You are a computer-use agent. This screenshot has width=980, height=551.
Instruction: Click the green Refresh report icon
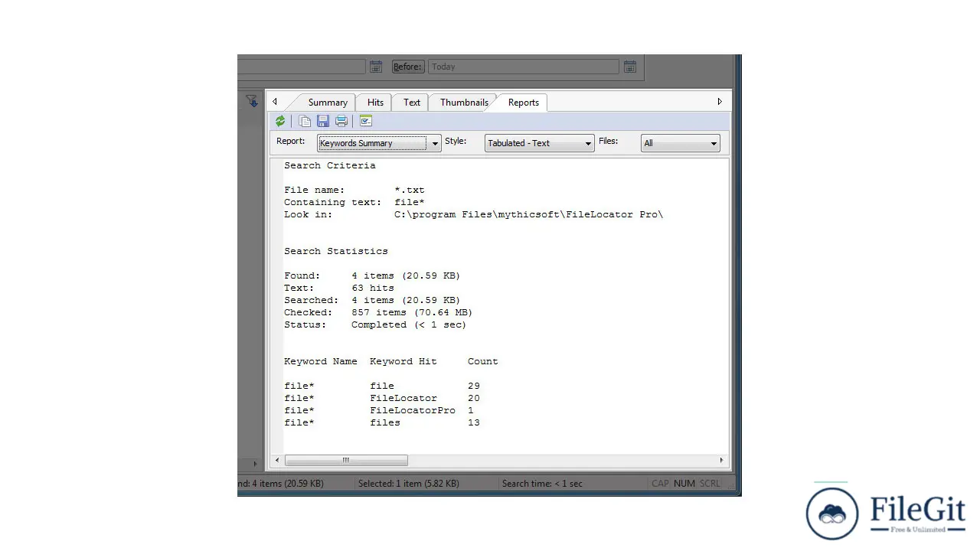(x=280, y=121)
